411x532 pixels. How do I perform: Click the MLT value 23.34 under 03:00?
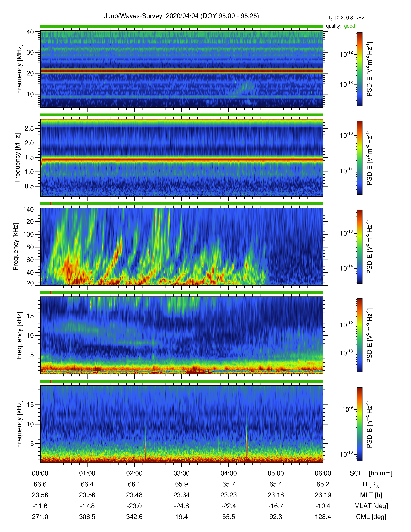[x=181, y=495]
